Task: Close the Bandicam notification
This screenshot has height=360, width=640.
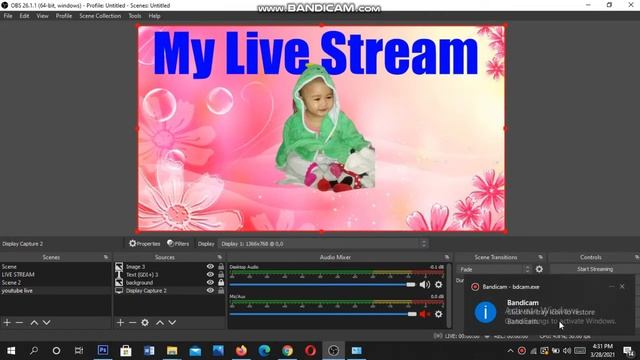Action: pyautogui.click(x=622, y=287)
